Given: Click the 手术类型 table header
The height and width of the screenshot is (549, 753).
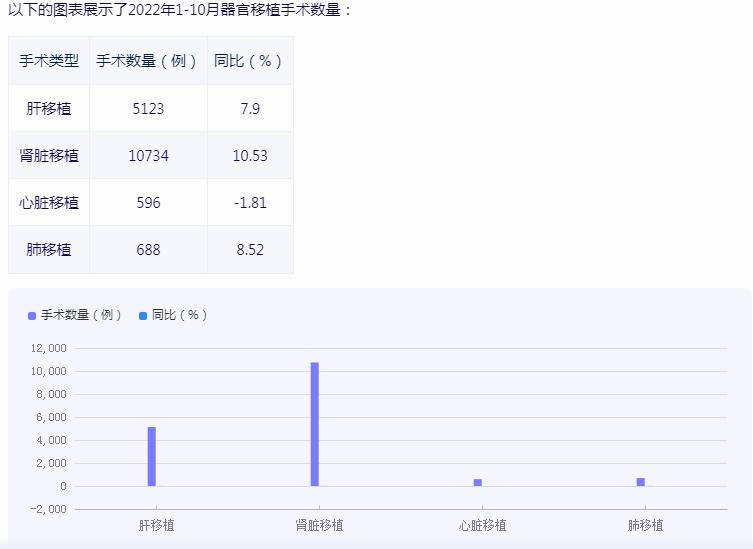Looking at the screenshot, I should tap(49, 61).
